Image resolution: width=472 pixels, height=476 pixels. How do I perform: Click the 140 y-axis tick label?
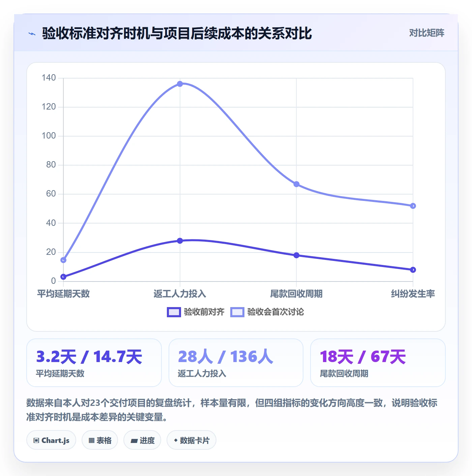coord(49,78)
